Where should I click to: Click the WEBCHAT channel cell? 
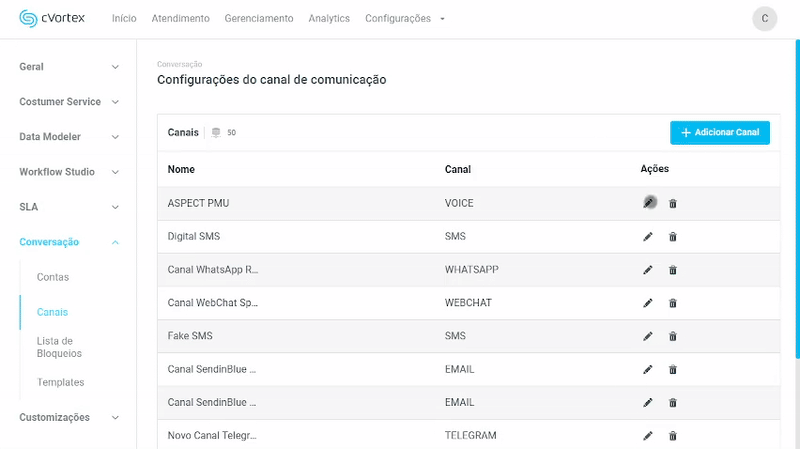coord(468,303)
